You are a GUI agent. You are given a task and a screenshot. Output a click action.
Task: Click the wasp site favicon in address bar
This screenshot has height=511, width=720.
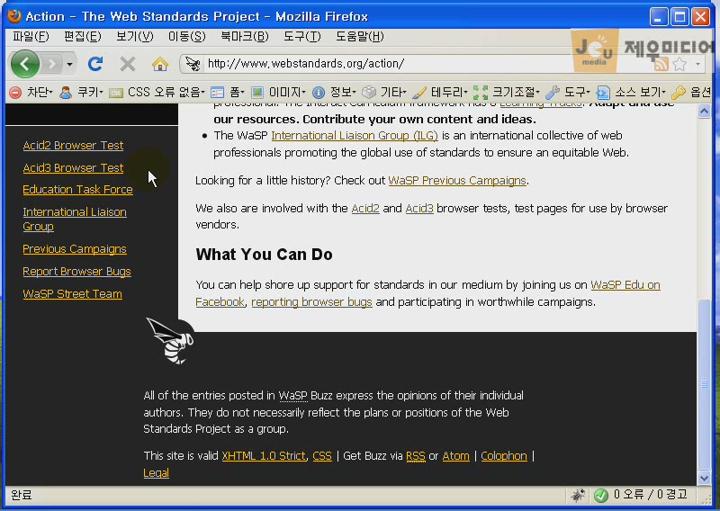coord(192,64)
